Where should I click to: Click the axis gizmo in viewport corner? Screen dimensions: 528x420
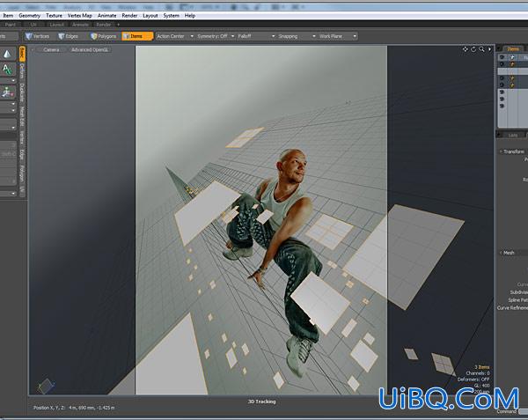pyautogui.click(x=46, y=387)
